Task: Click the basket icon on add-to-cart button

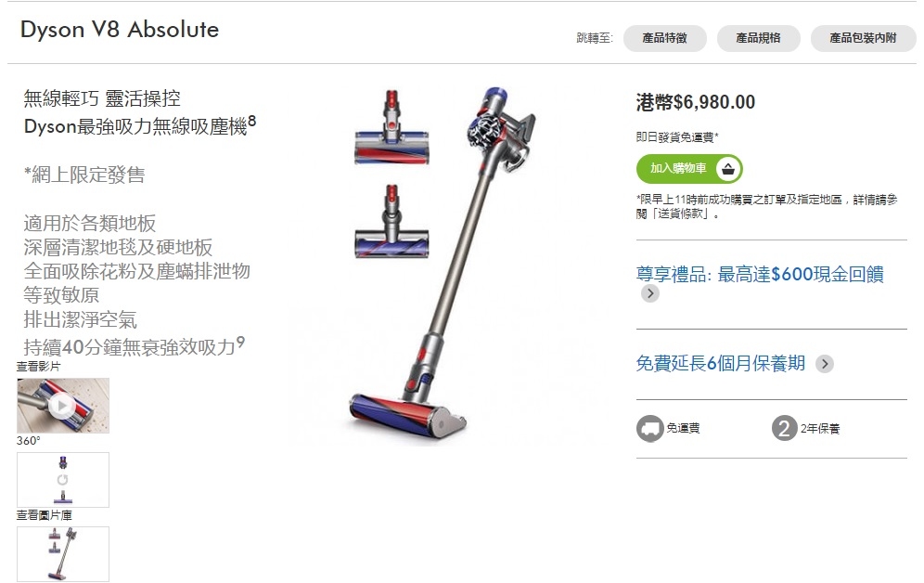Action: point(728,169)
